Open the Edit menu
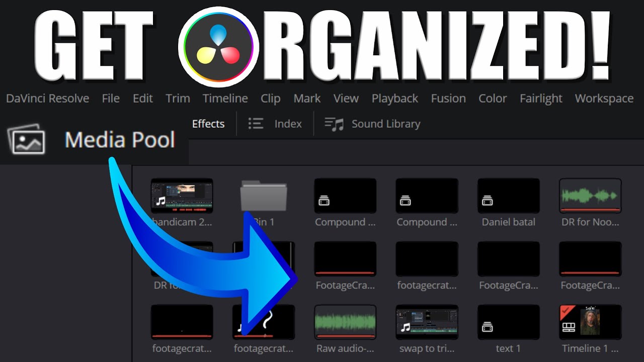 pyautogui.click(x=143, y=98)
